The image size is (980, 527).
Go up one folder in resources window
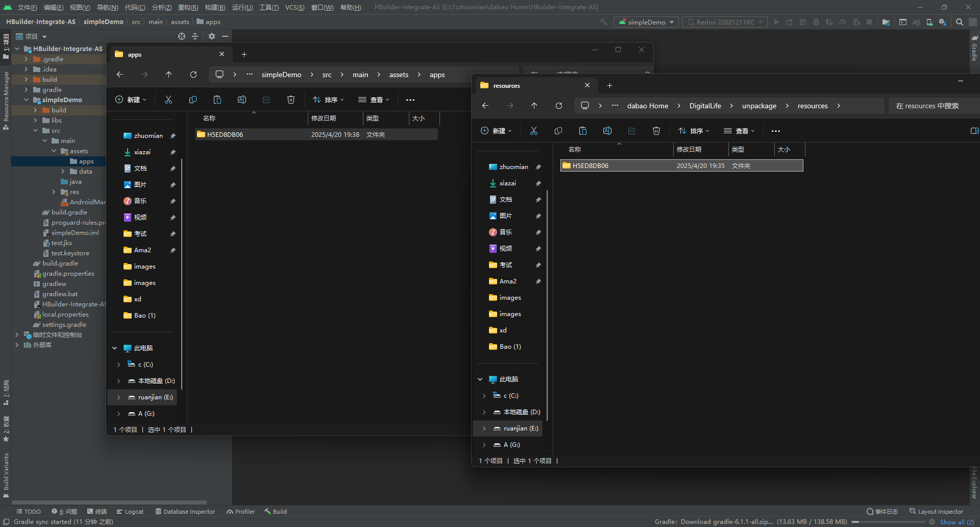(534, 106)
